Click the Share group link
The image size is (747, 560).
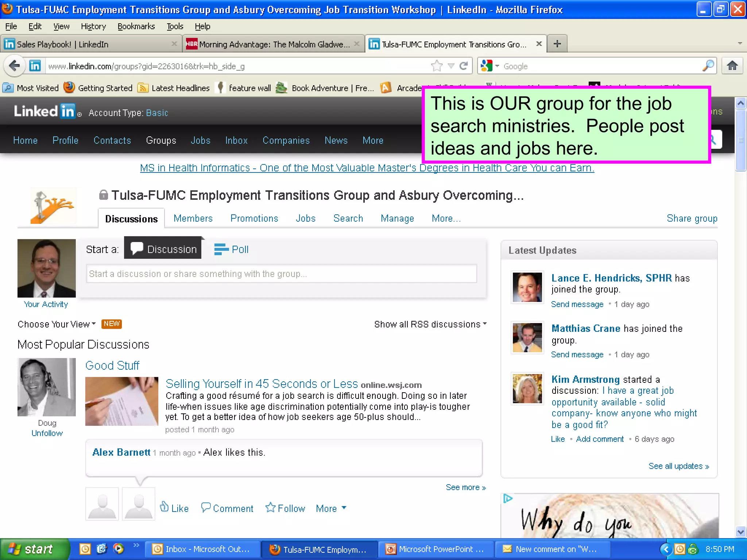[692, 218]
